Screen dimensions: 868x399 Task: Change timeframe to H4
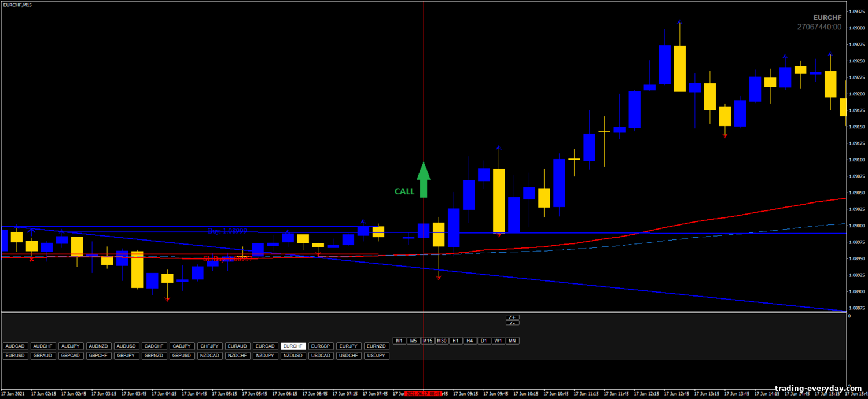(470, 341)
